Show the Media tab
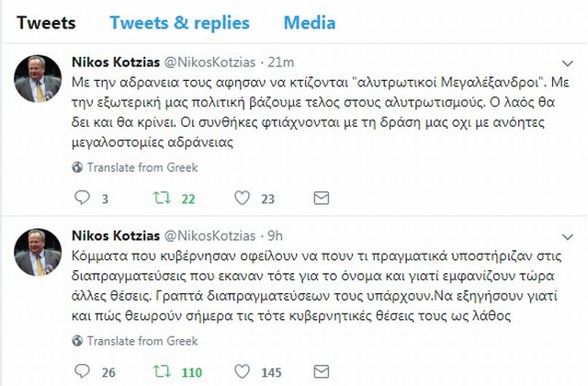 [x=309, y=22]
